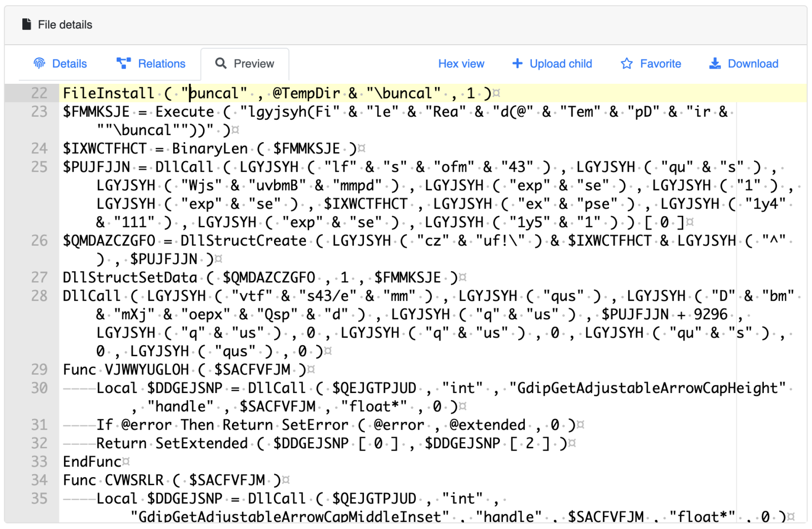Click the fingerprint icon on the Details tab
812x529 pixels.
pos(40,63)
